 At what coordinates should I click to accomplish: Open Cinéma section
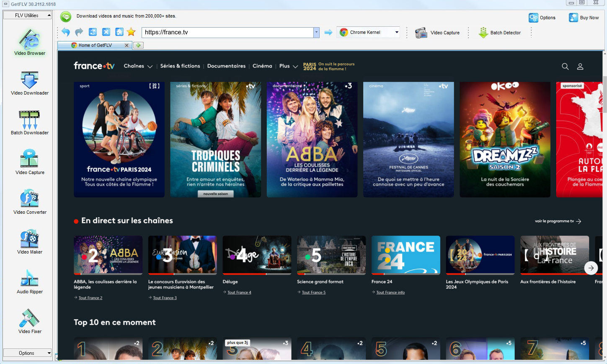click(x=262, y=66)
